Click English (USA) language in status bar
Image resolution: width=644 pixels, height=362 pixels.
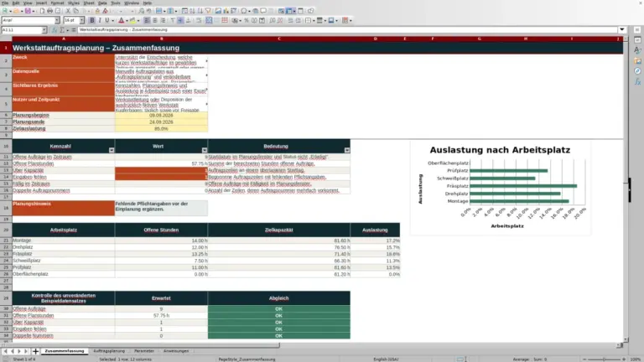[x=386, y=359]
